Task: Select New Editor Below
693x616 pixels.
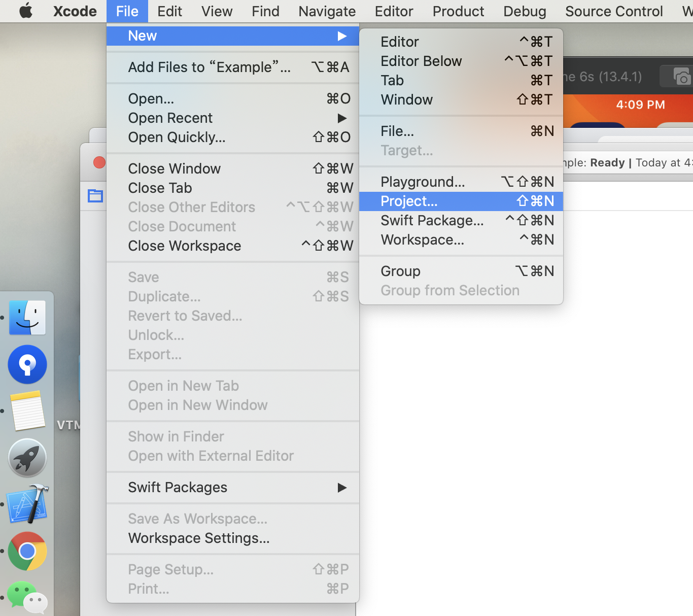Action: 461,61
